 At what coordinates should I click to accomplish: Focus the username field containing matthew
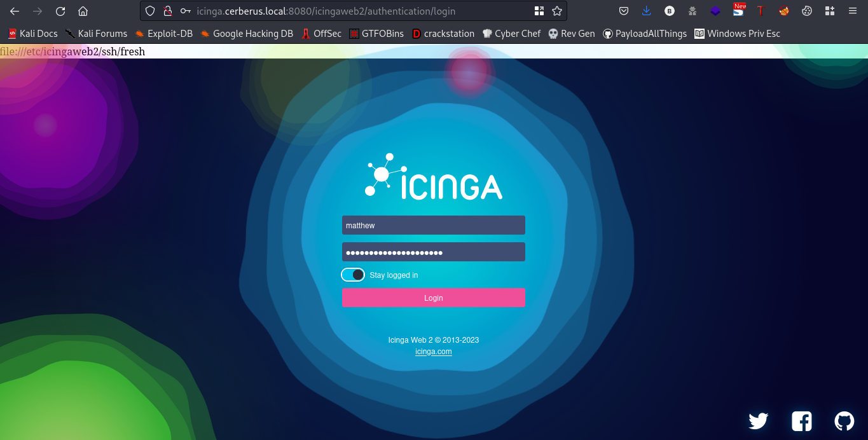click(434, 225)
